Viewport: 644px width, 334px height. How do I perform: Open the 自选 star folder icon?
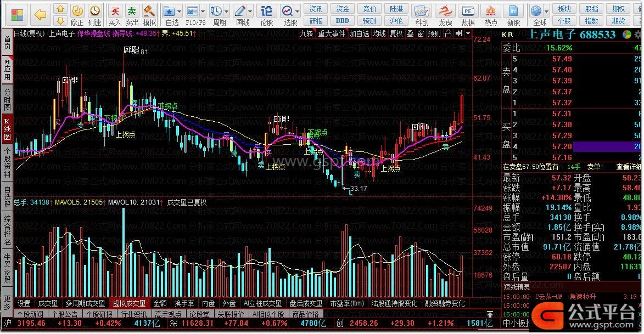pyautogui.click(x=169, y=10)
